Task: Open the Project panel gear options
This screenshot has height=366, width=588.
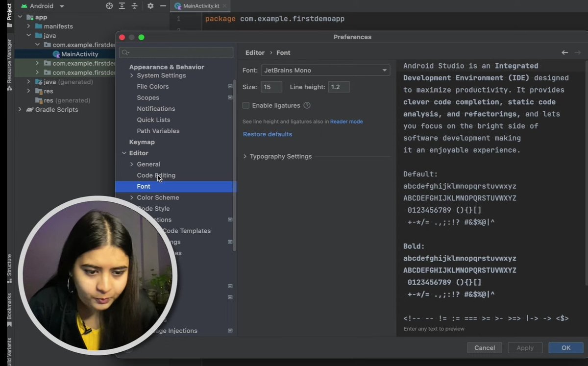Action: pyautogui.click(x=150, y=6)
